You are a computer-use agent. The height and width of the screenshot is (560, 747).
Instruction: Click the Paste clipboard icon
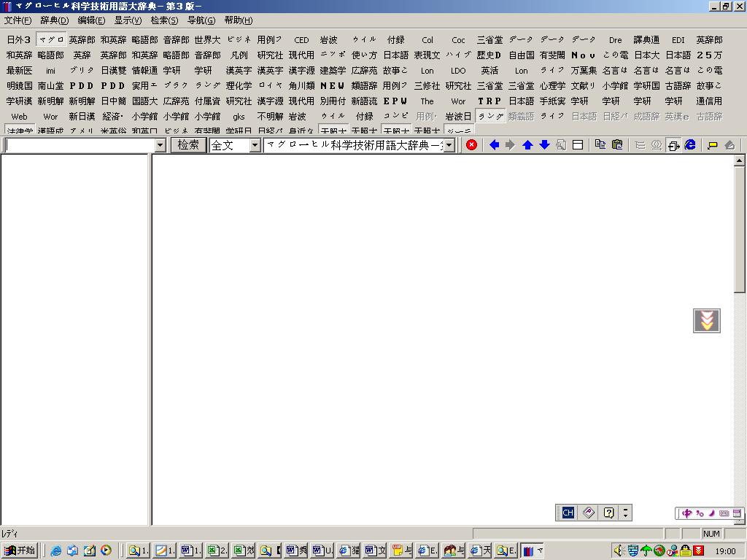617,145
